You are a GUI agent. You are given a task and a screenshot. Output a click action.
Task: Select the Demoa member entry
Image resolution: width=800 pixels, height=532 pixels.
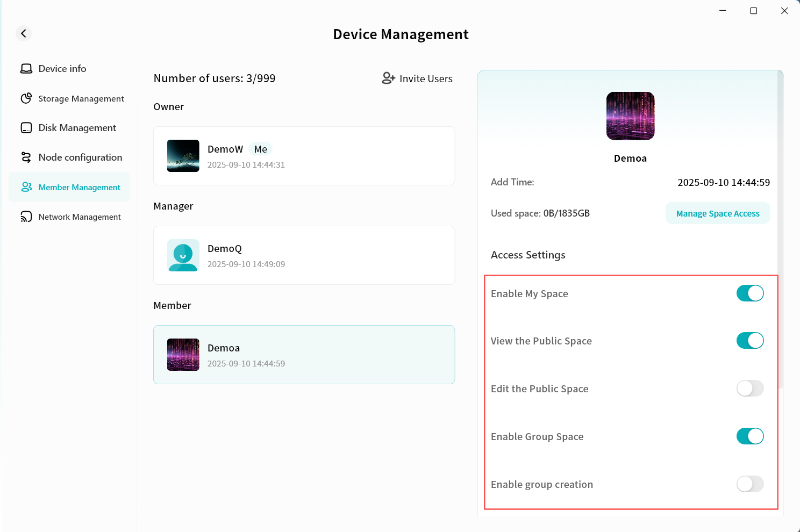tap(304, 355)
